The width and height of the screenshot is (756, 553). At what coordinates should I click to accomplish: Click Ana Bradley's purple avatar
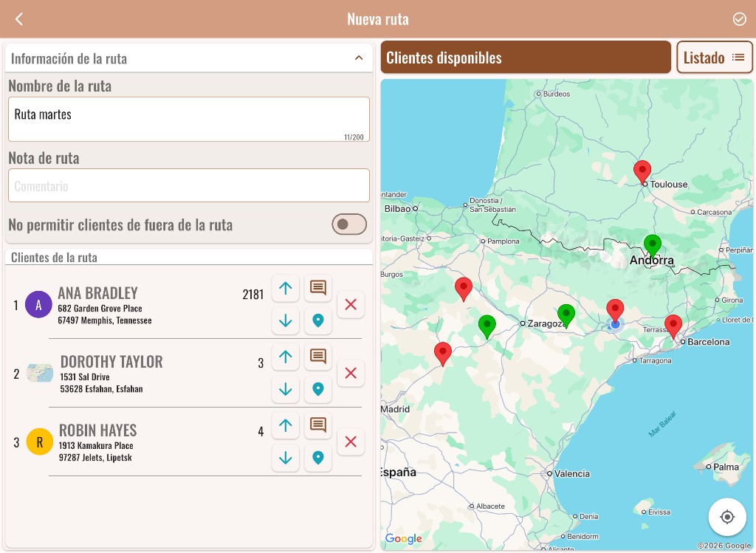coord(38,305)
